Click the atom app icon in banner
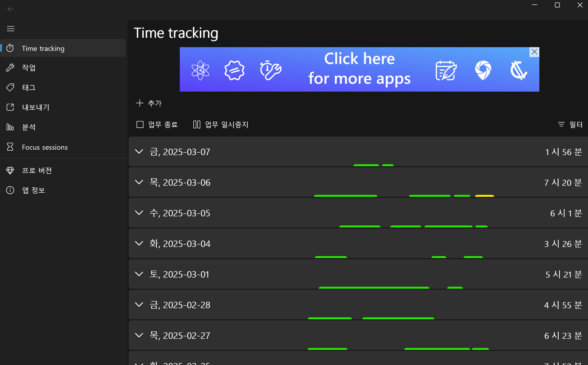Image resolution: width=588 pixels, height=365 pixels. click(x=200, y=70)
